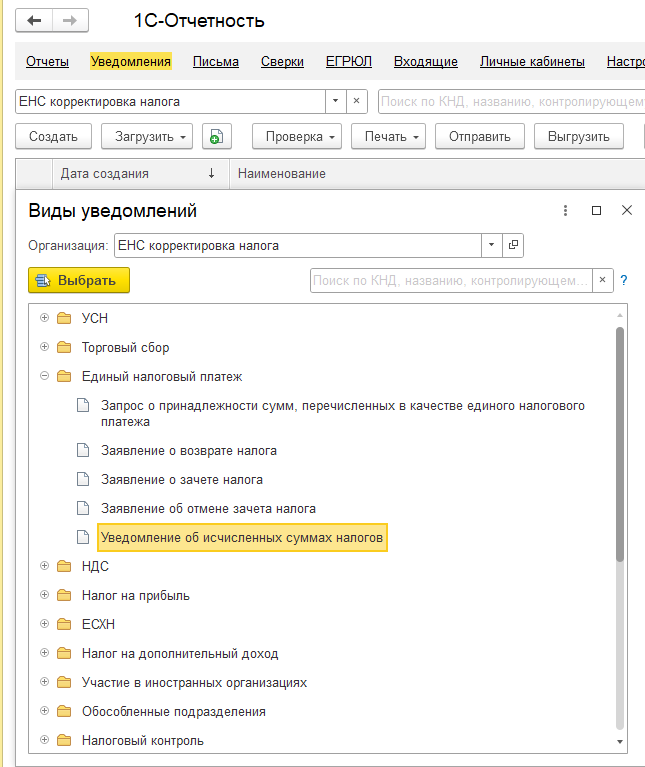
Task: Click document icon of Уведомление об исчисленных суммах
Action: click(x=83, y=537)
